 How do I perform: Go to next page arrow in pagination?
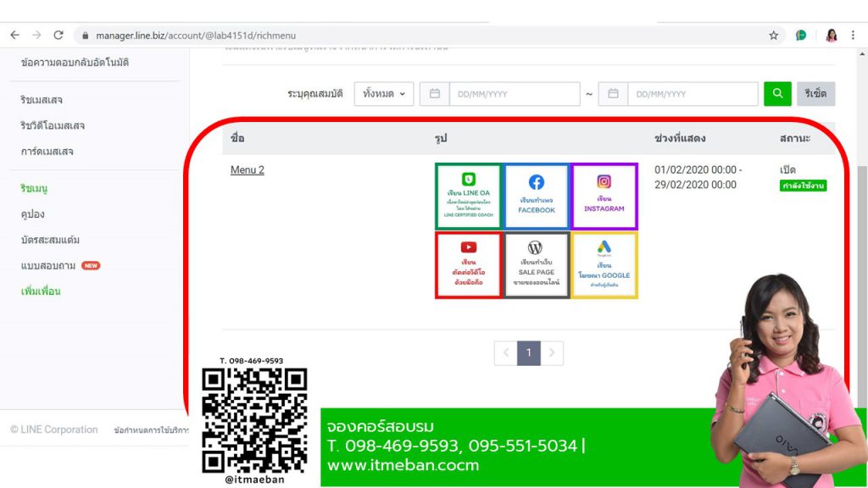pyautogui.click(x=552, y=353)
